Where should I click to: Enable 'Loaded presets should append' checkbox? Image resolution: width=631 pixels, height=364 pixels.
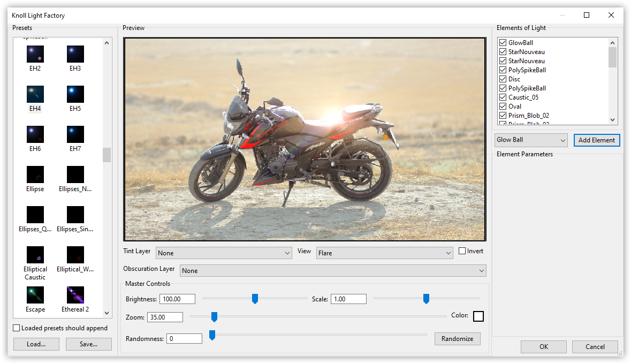pyautogui.click(x=17, y=328)
